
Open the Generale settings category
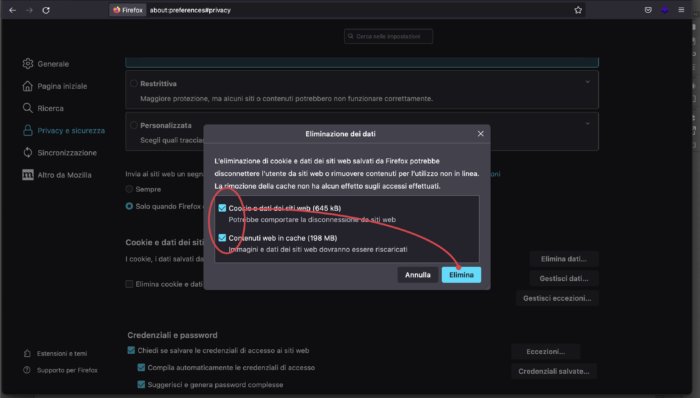[53, 64]
